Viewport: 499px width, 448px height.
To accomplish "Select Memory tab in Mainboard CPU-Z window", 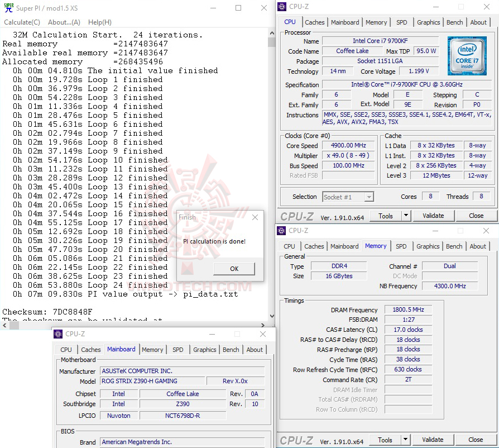I will [x=152, y=350].
